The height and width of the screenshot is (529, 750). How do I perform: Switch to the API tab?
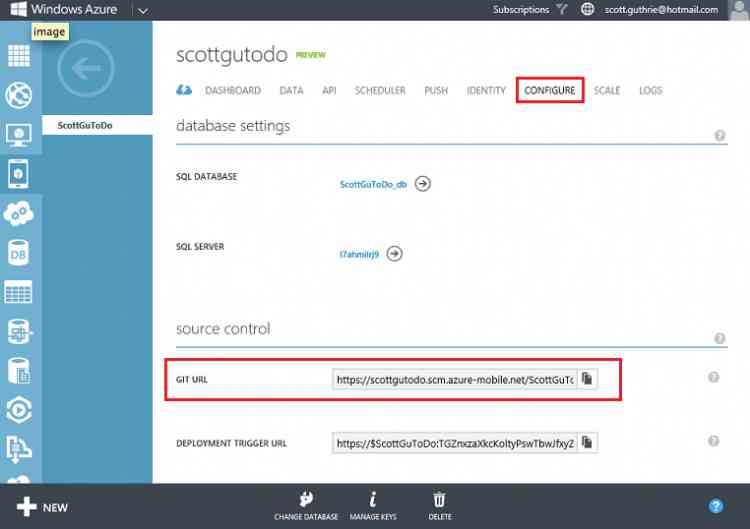pos(329,90)
